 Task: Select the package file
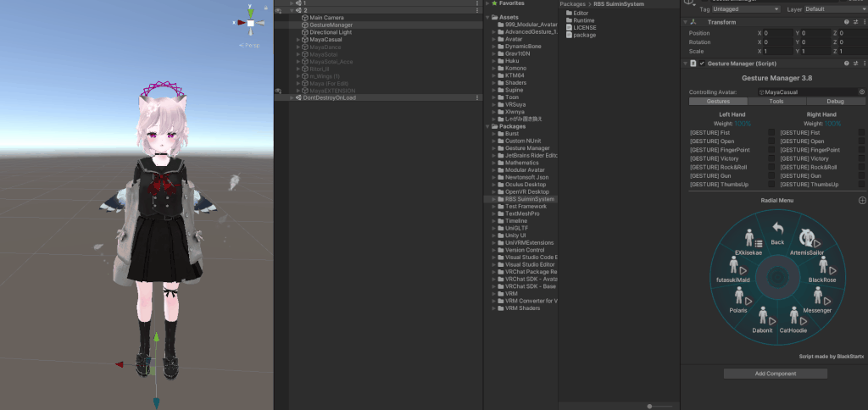(581, 35)
